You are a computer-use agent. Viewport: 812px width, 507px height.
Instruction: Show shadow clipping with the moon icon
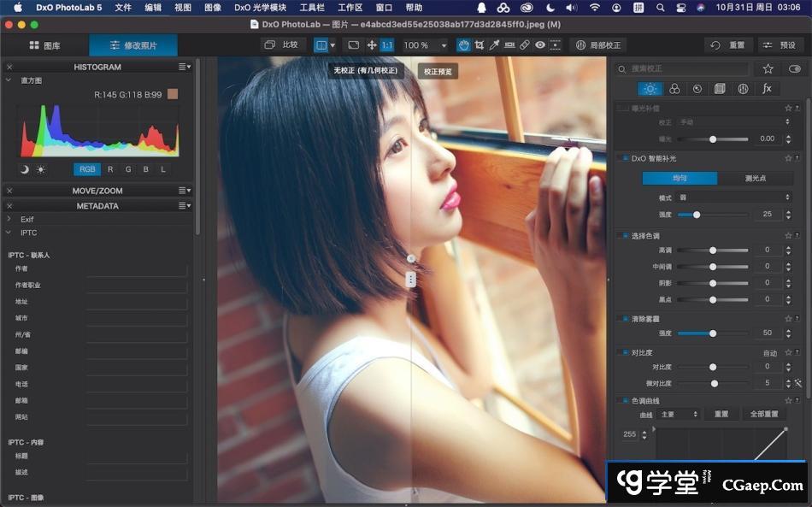[x=24, y=169]
